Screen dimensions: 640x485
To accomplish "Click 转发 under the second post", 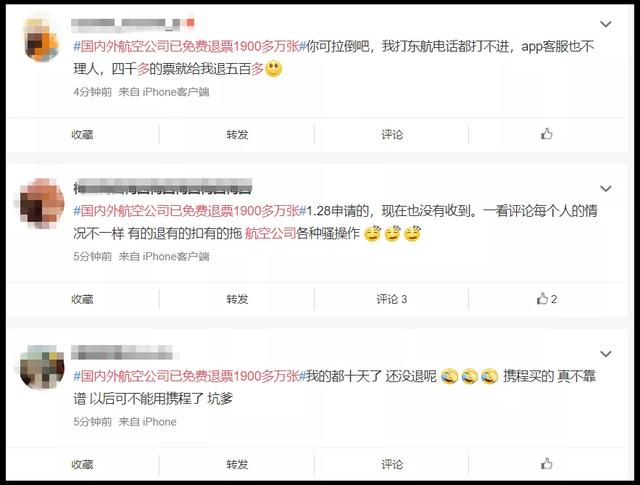I will tap(237, 299).
